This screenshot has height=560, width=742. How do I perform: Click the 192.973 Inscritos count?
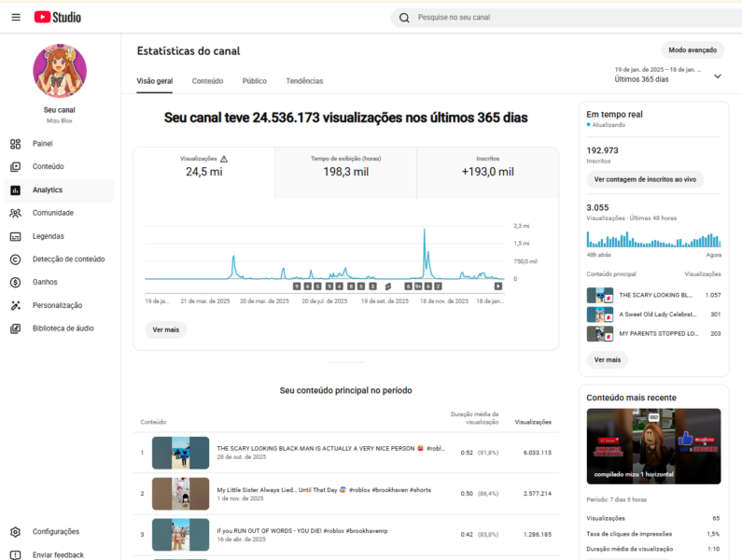pos(602,150)
